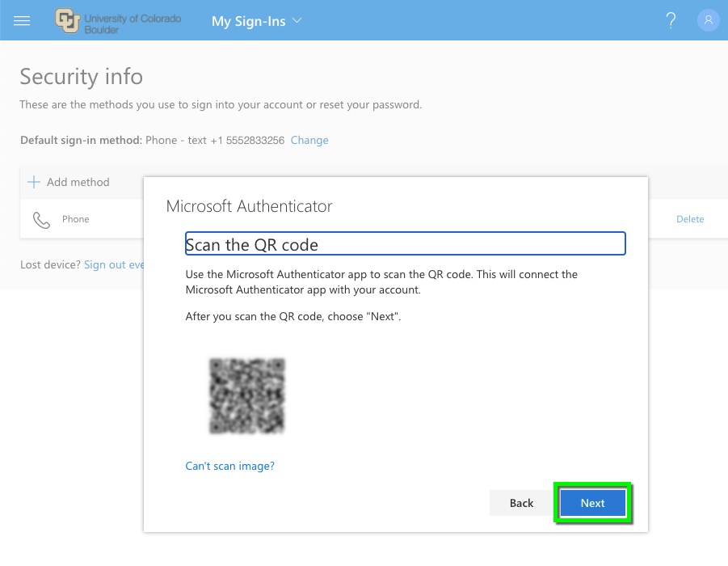Screen dimensions: 728x566
Task: Delete the Phone sign-in method
Action: 690,219
